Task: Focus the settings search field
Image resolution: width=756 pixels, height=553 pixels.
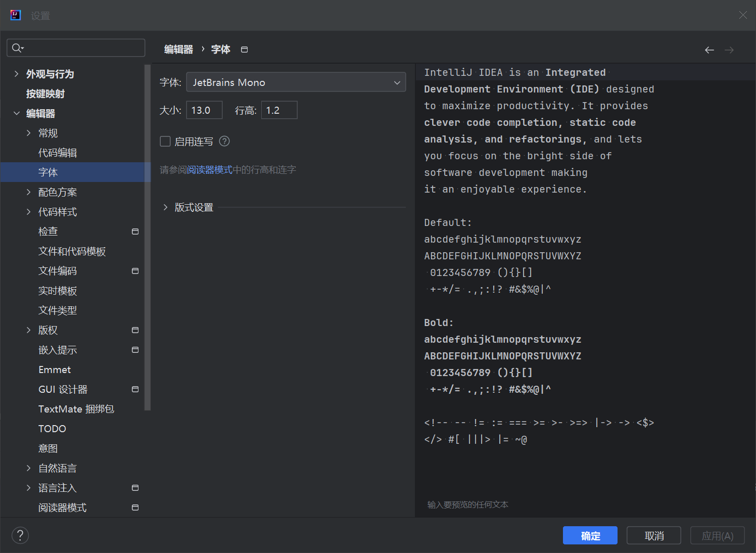Action: click(76, 48)
